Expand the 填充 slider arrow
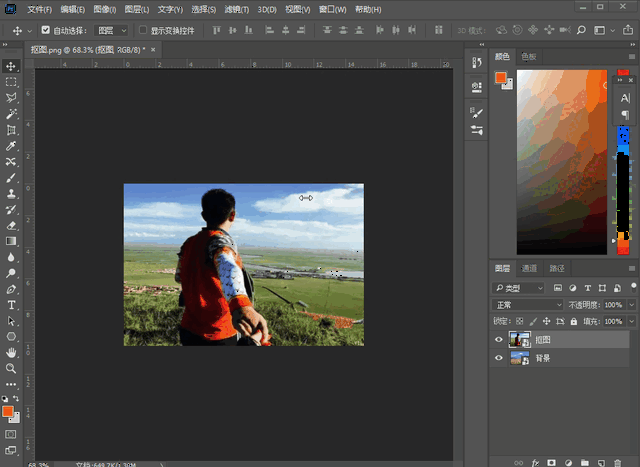 click(631, 321)
